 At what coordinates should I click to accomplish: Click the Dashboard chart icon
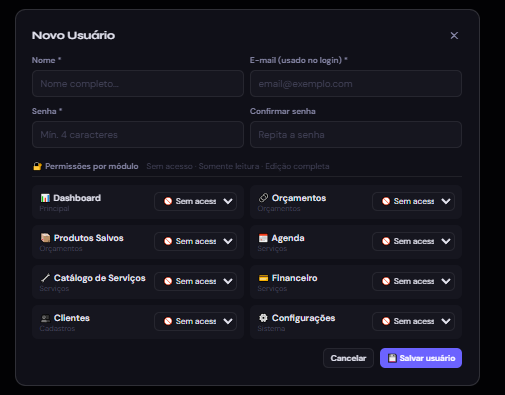point(45,198)
